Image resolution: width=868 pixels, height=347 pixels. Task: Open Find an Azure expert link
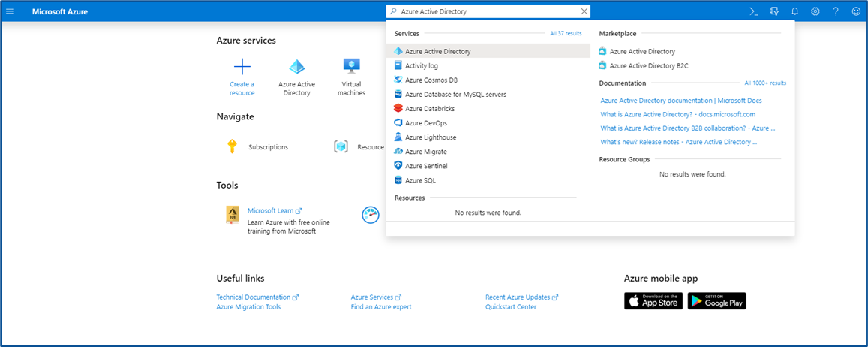(x=381, y=307)
